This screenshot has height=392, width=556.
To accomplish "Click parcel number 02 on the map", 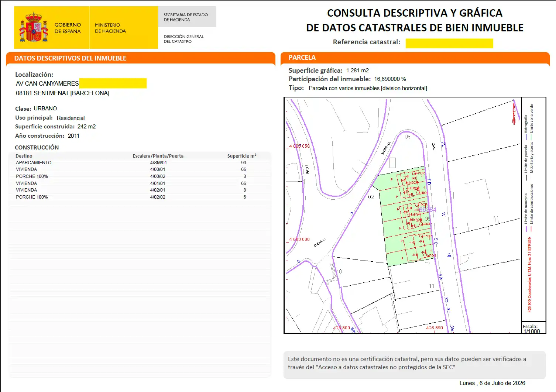I will click(x=371, y=197).
